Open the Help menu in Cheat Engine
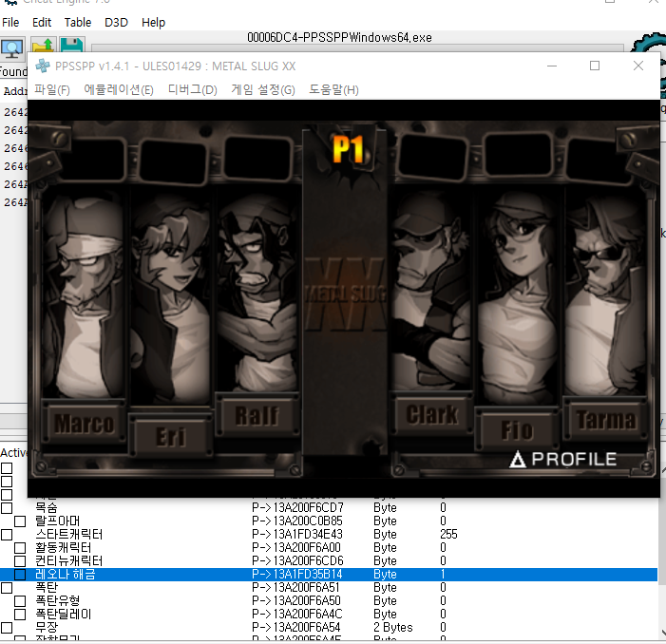Screen dimensions: 666x644 coord(153,22)
